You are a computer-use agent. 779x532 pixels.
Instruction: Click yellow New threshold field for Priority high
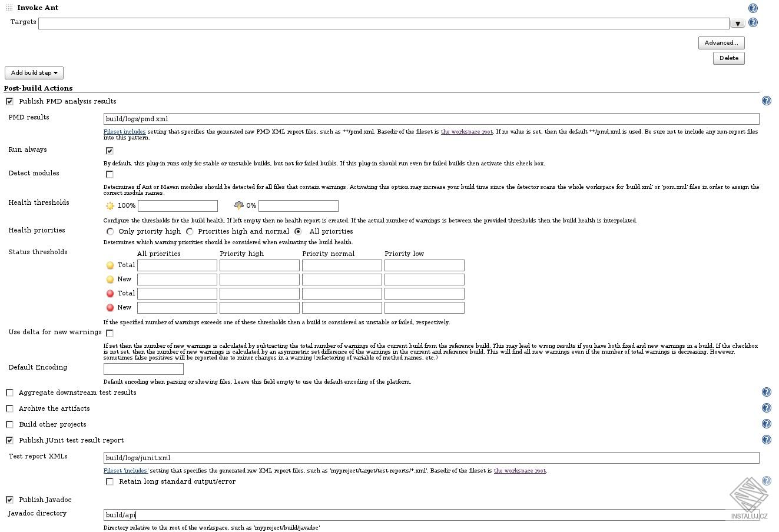coord(260,280)
